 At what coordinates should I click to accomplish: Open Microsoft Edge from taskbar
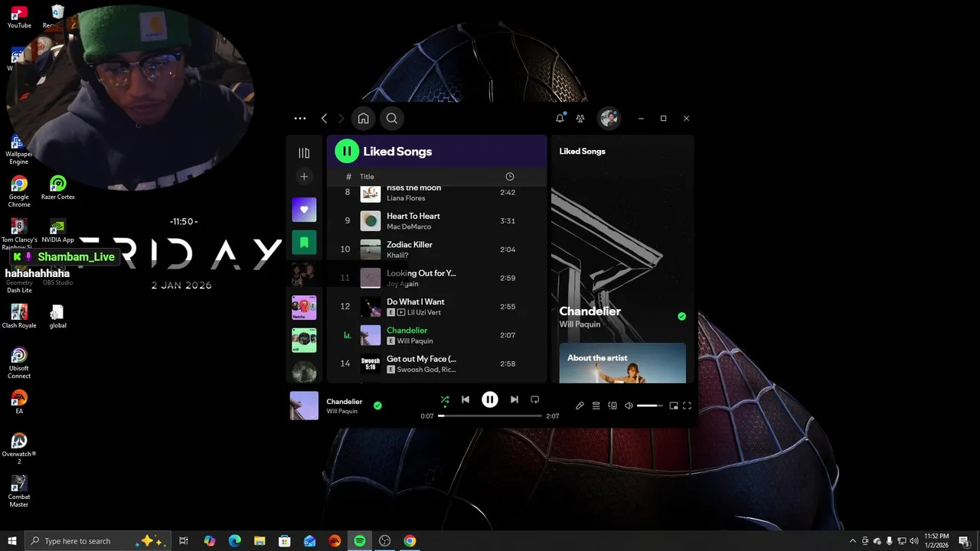point(235,541)
